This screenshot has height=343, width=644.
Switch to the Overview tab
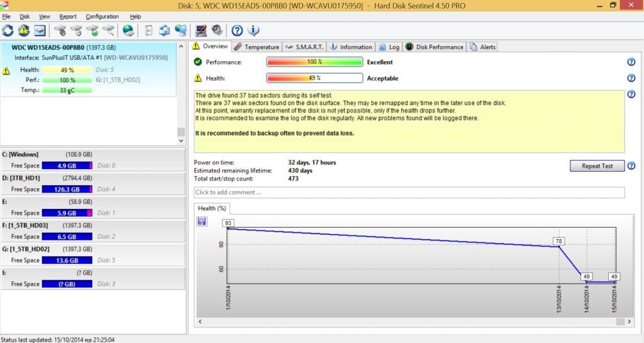(210, 47)
